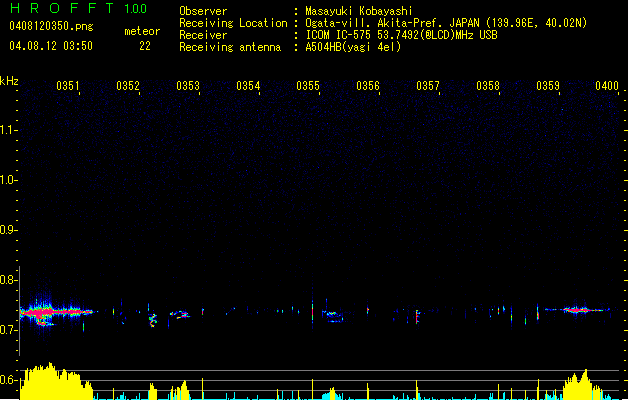Image resolution: width=629 pixels, height=400 pixels.
Task: Click the 0.8 kHz frequency tick label
Action: (x=8, y=280)
